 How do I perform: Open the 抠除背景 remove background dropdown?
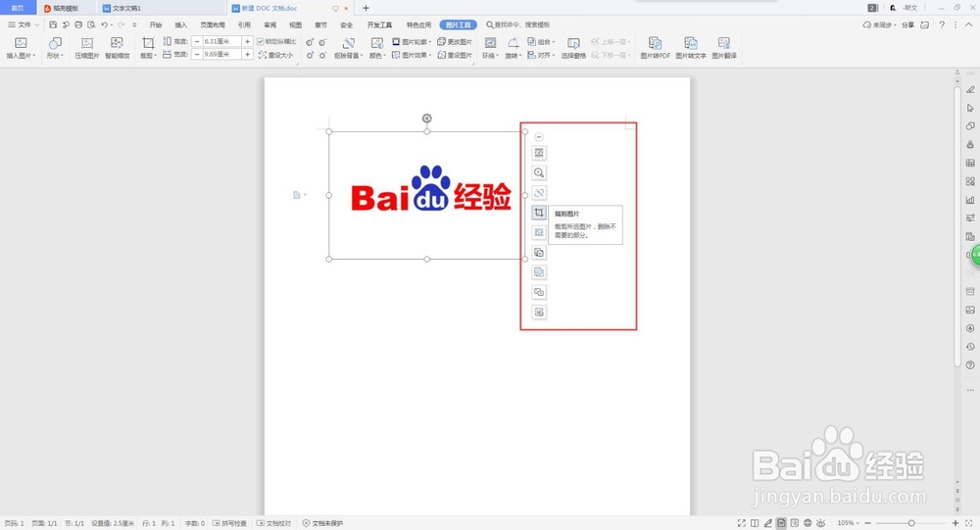point(348,47)
